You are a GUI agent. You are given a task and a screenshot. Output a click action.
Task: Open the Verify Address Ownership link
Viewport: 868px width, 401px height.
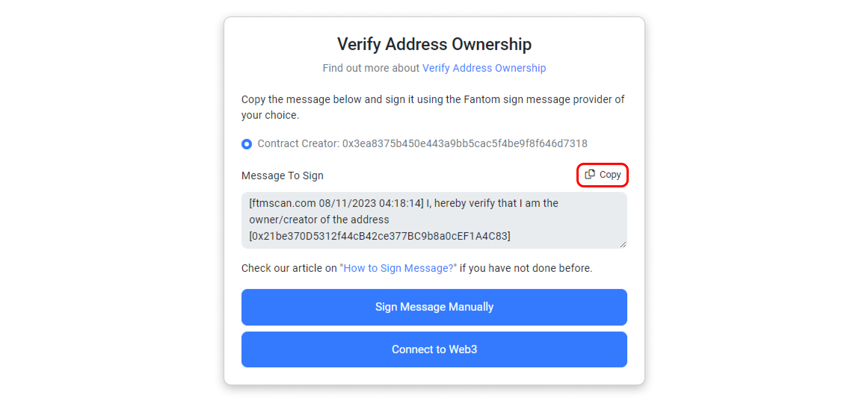point(484,68)
